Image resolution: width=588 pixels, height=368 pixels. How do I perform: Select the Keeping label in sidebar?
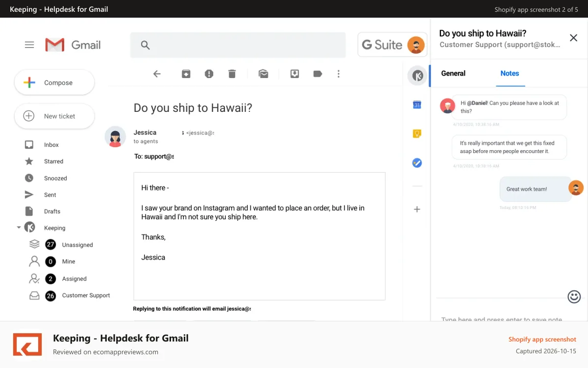54,228
